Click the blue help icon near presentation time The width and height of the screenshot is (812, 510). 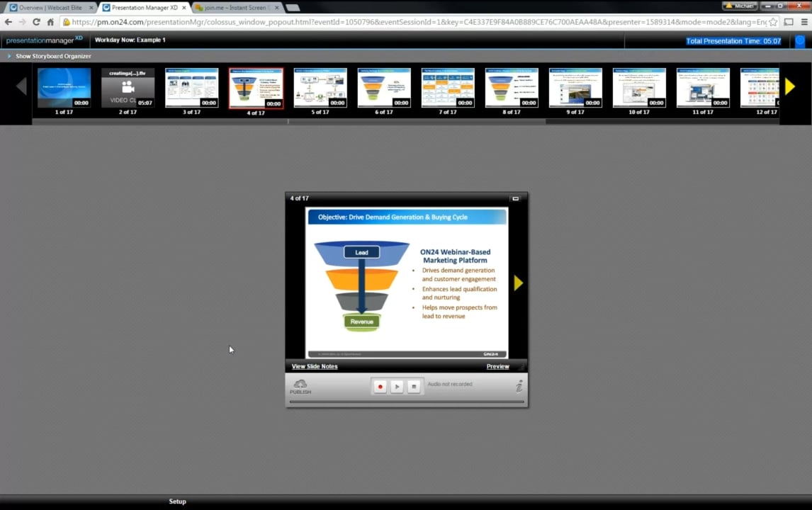point(800,41)
